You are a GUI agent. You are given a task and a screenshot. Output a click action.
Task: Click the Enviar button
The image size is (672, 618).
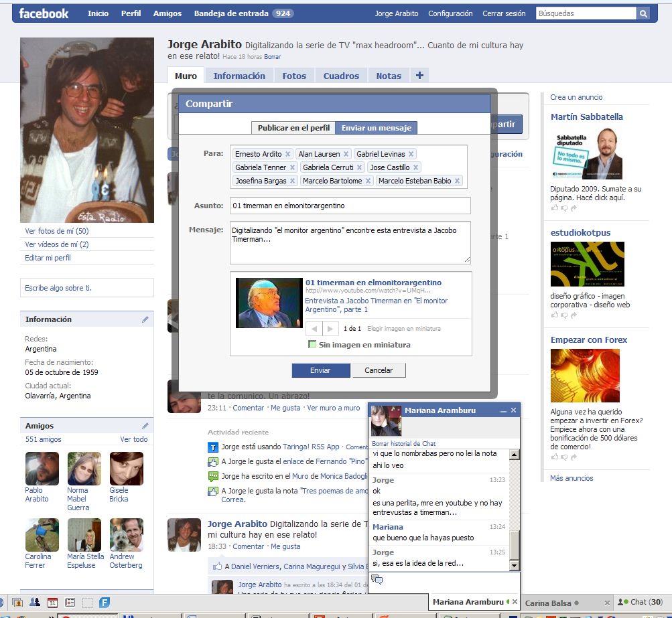(320, 370)
